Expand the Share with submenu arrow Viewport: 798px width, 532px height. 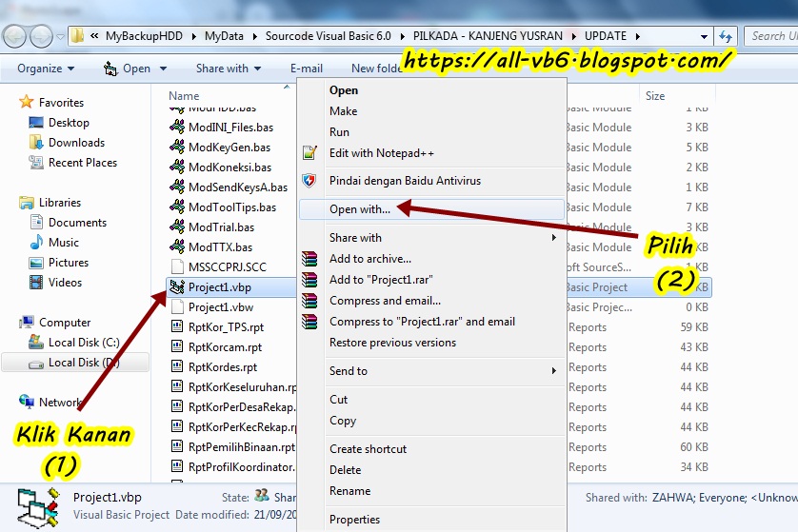click(x=554, y=238)
